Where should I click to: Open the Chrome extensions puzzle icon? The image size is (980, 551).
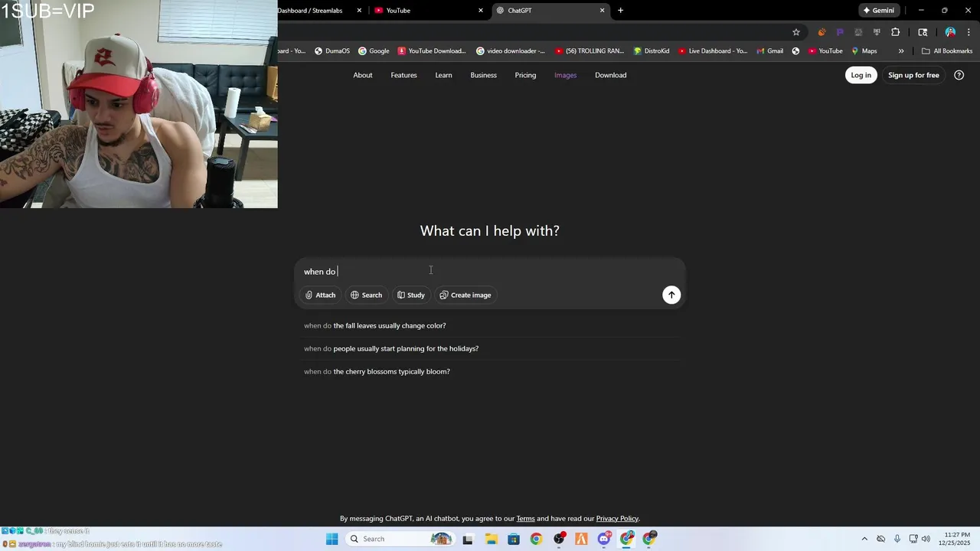tap(895, 32)
